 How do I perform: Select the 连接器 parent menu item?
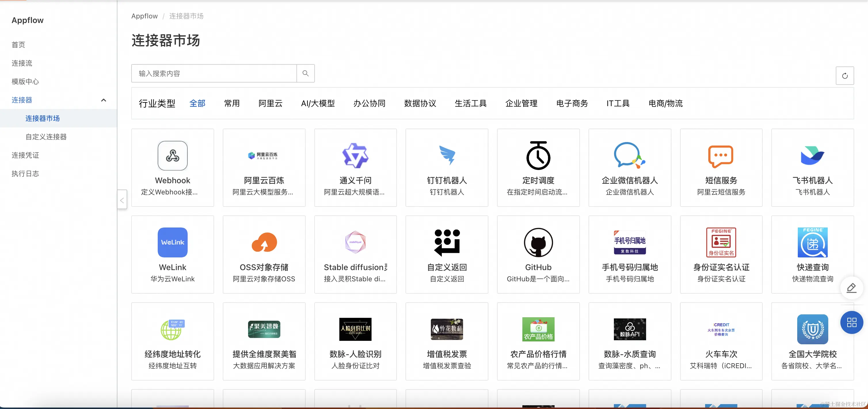tap(22, 100)
